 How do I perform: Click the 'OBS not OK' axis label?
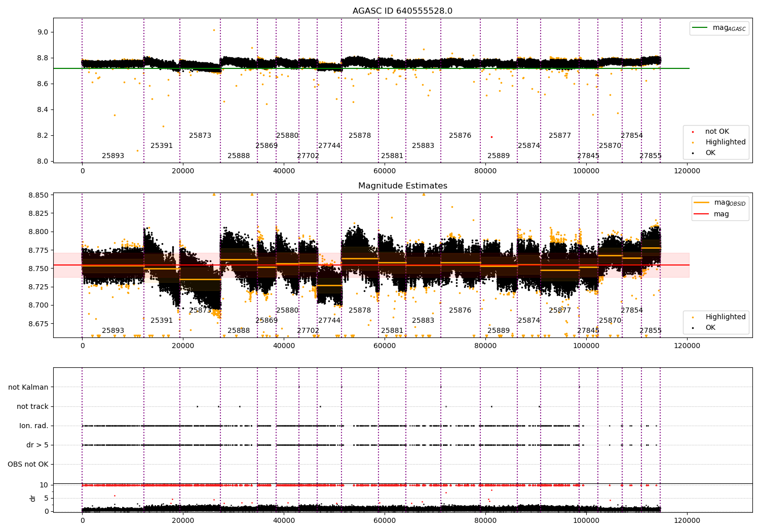28,465
